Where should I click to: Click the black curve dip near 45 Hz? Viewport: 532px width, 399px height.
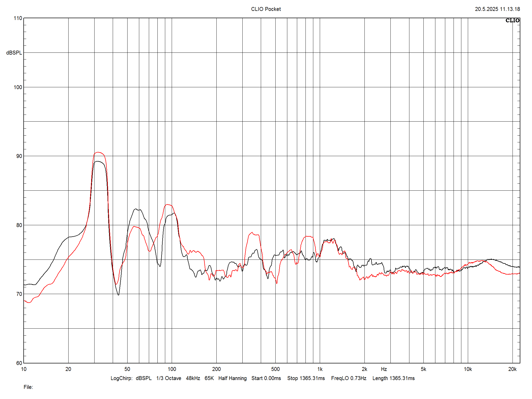(x=118, y=295)
